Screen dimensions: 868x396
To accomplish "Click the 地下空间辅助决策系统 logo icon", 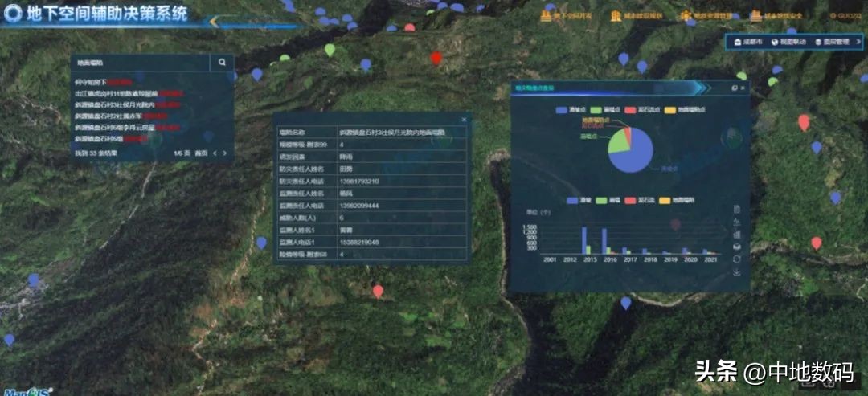I will [x=14, y=14].
